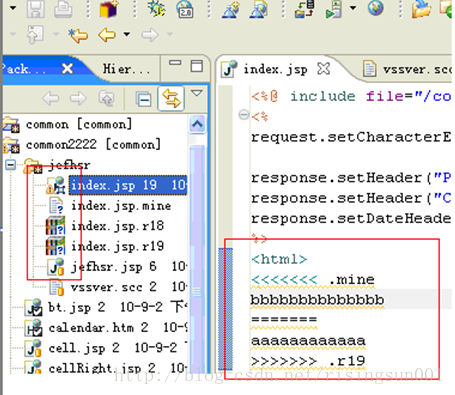
Task: Click the web browser globe icon
Action: tap(376, 7)
